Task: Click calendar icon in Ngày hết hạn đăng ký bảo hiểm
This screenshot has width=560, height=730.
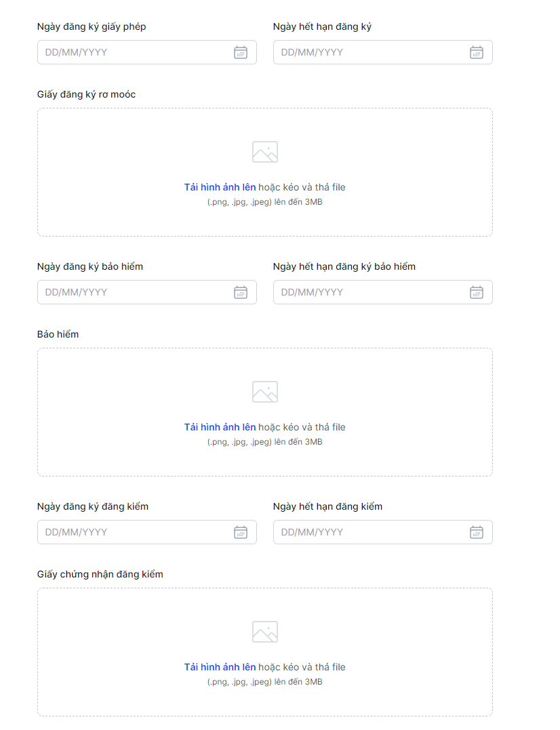Action: tap(477, 292)
